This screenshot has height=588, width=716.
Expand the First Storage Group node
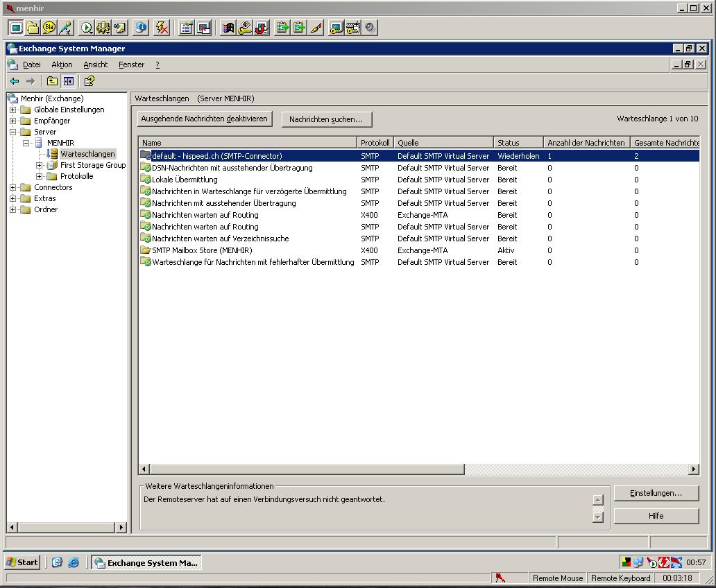click(40, 165)
